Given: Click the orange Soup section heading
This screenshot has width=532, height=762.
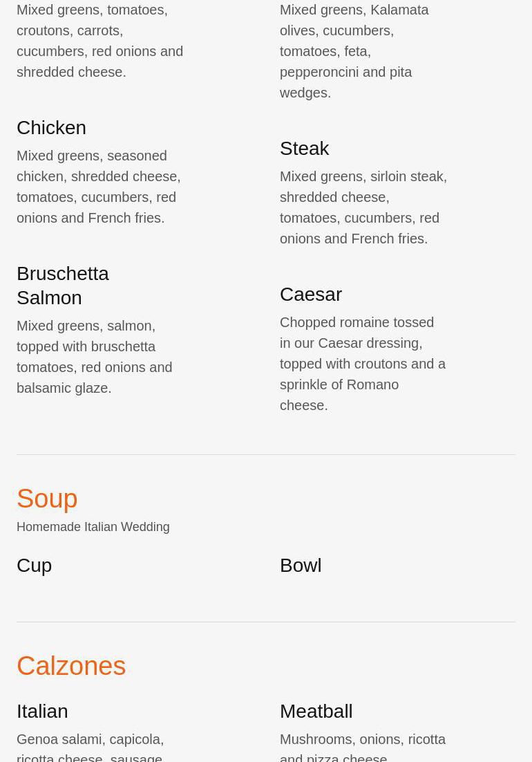Looking at the screenshot, I should coord(47,499).
